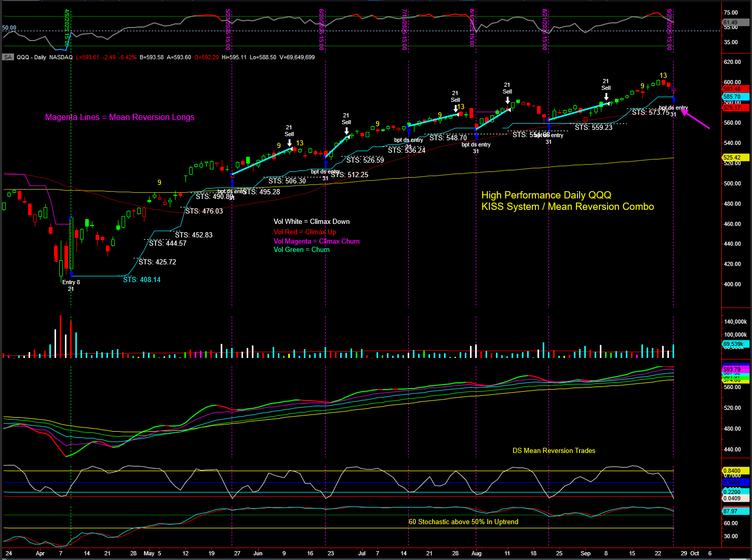Click the red 575.17 price axis tag
Viewport: 752px width, 560px height.
tap(735, 108)
